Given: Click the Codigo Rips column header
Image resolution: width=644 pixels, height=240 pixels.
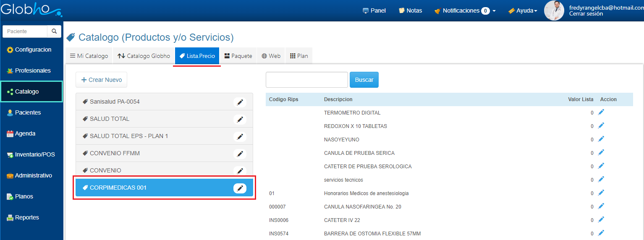Looking at the screenshot, I should click(283, 99).
